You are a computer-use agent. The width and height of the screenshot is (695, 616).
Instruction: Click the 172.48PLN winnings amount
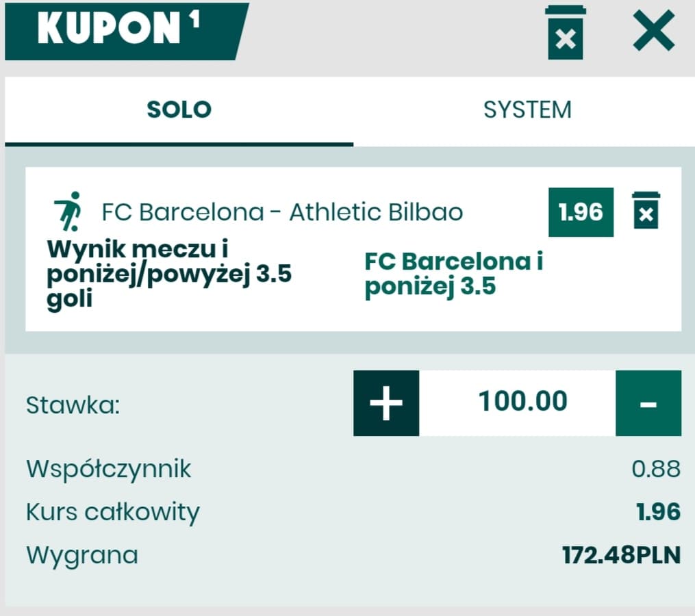pos(621,555)
